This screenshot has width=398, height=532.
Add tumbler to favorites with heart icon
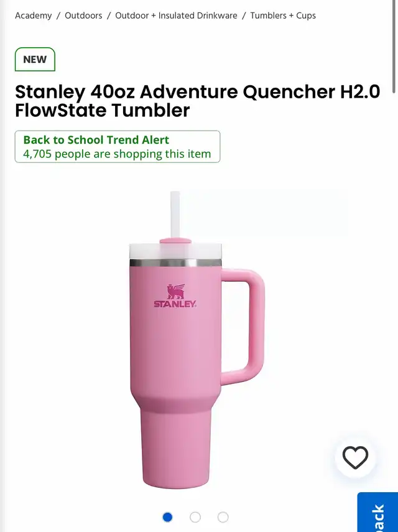coord(355,457)
